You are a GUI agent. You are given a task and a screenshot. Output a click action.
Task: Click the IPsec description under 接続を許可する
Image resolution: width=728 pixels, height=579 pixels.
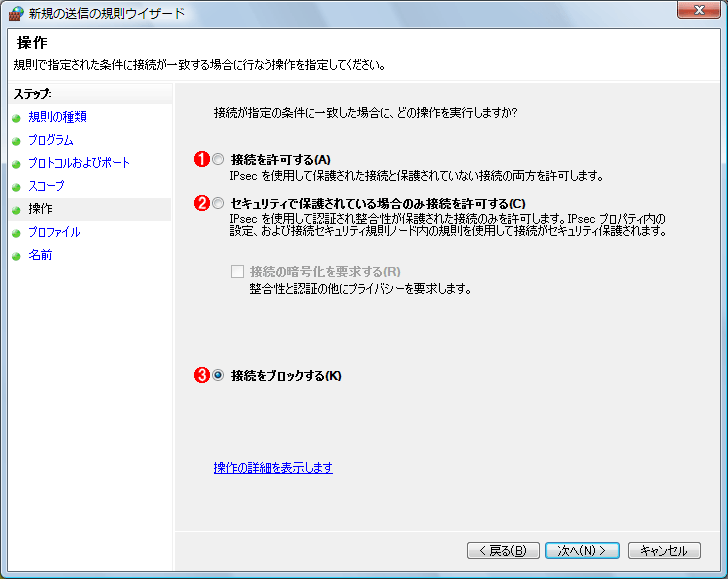pos(416,176)
